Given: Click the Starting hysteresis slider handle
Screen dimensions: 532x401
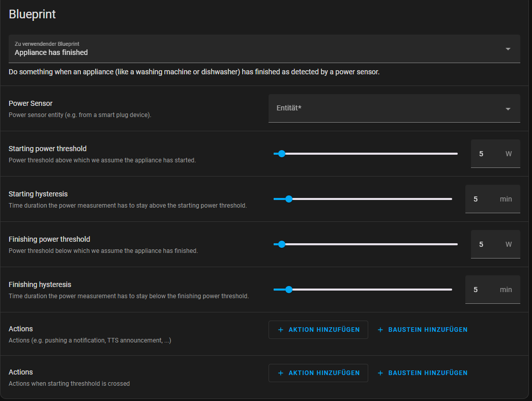Looking at the screenshot, I should pos(289,199).
